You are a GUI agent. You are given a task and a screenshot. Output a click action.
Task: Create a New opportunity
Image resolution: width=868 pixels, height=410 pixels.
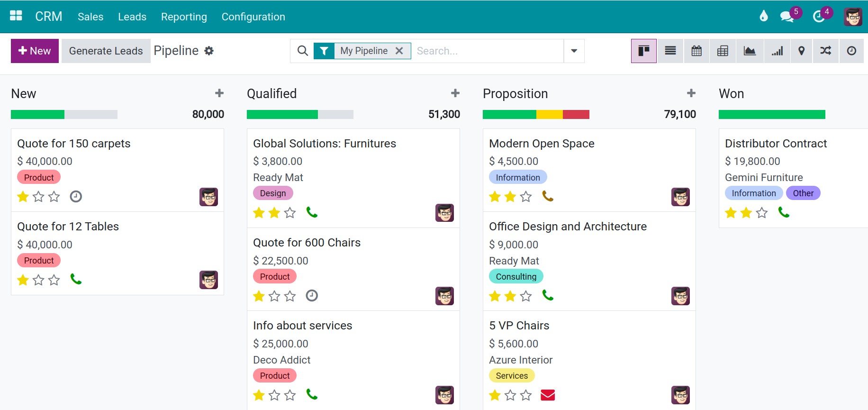point(35,51)
